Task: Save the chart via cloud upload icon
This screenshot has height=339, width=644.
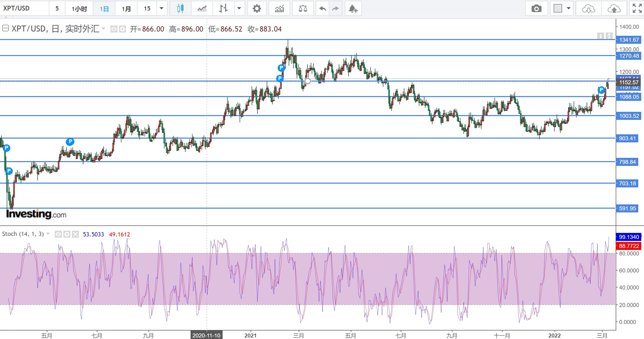Action: pyautogui.click(x=614, y=9)
